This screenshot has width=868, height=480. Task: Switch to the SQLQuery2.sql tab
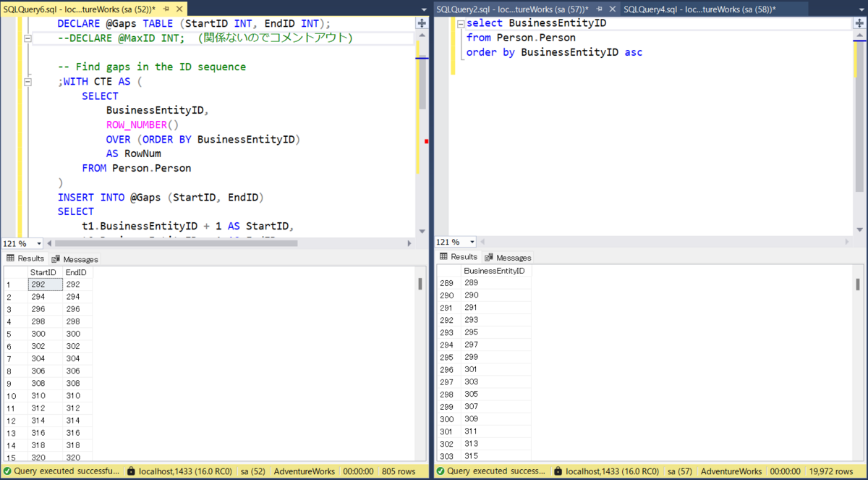512,8
